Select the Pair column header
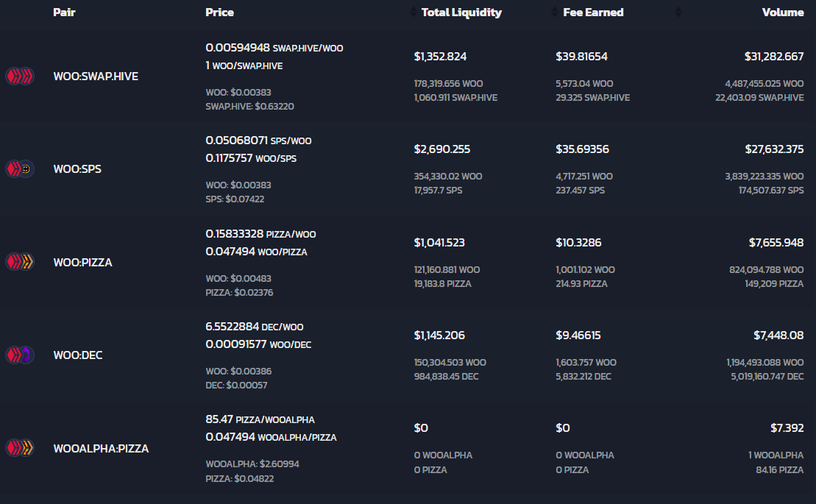The image size is (816, 504). [64, 13]
